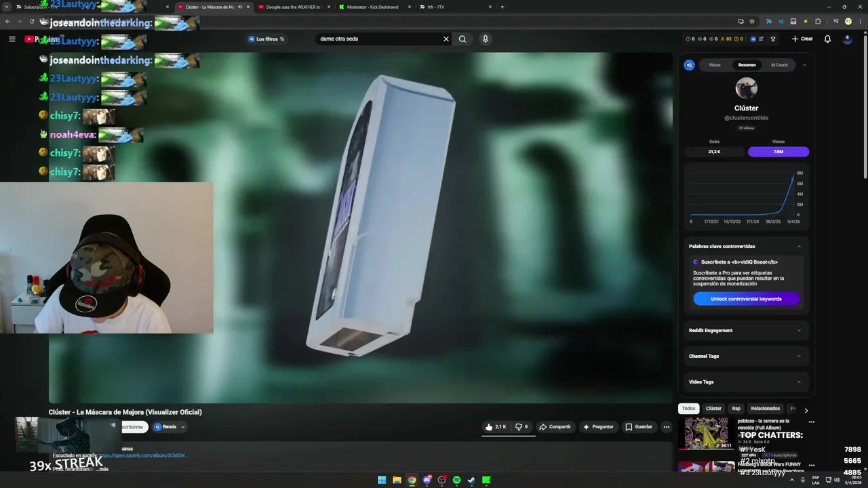Expand the Video Tags section
868x488 pixels.
tap(746, 382)
